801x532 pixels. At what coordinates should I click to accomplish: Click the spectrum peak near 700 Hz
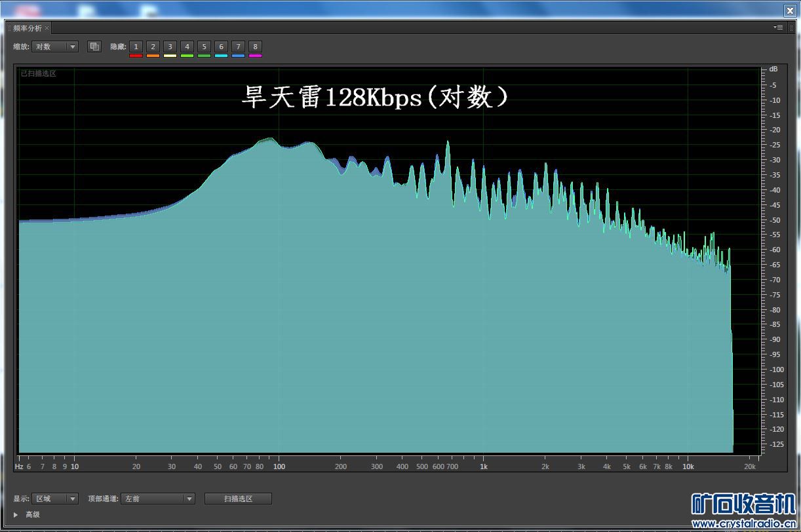tap(448, 142)
